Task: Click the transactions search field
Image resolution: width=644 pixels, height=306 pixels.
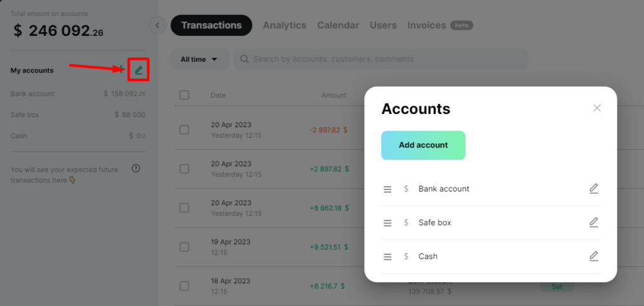Action: pyautogui.click(x=380, y=59)
